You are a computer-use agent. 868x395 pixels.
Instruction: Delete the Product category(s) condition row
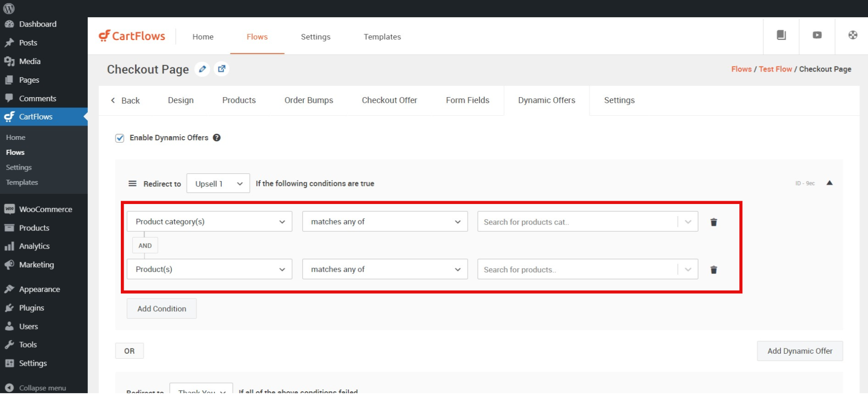(x=714, y=222)
